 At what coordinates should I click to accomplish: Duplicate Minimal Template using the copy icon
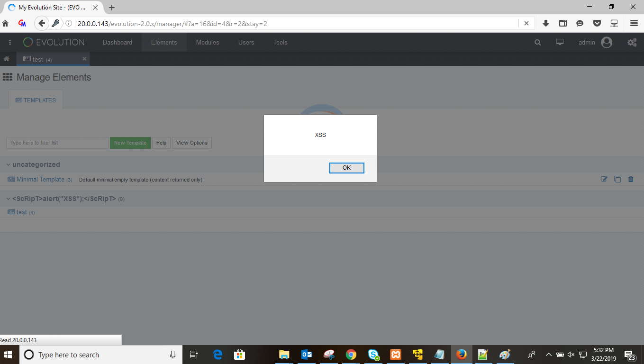(617, 179)
